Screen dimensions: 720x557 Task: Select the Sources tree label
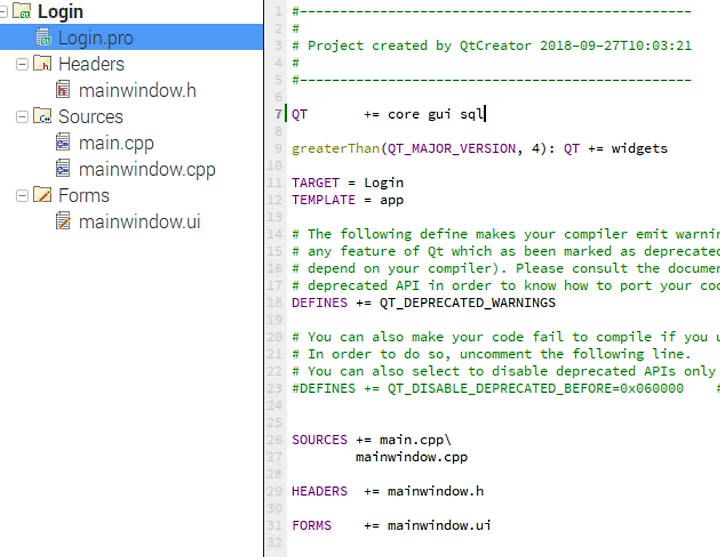91,117
